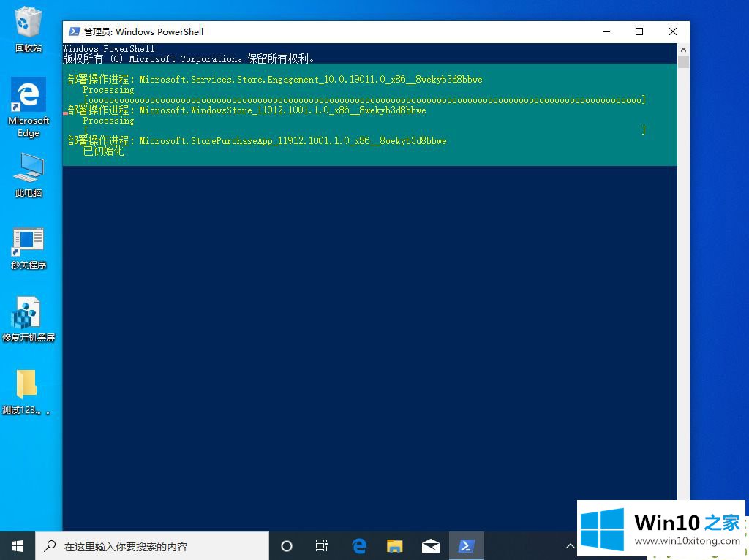Click the 版权所有 Microsoft Corporation line
749x560 pixels.
[189, 58]
